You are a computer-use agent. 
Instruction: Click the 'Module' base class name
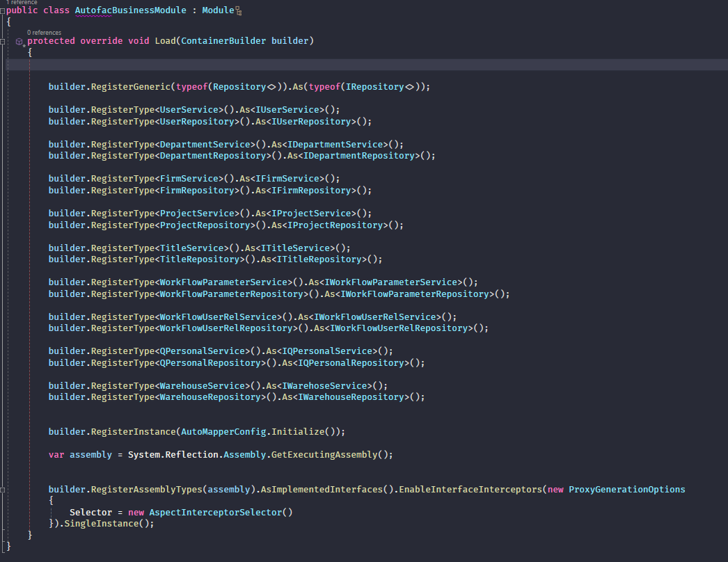click(218, 10)
